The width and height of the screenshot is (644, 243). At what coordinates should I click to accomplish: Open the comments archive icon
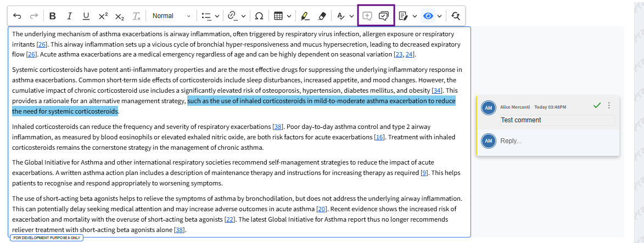pos(384,16)
